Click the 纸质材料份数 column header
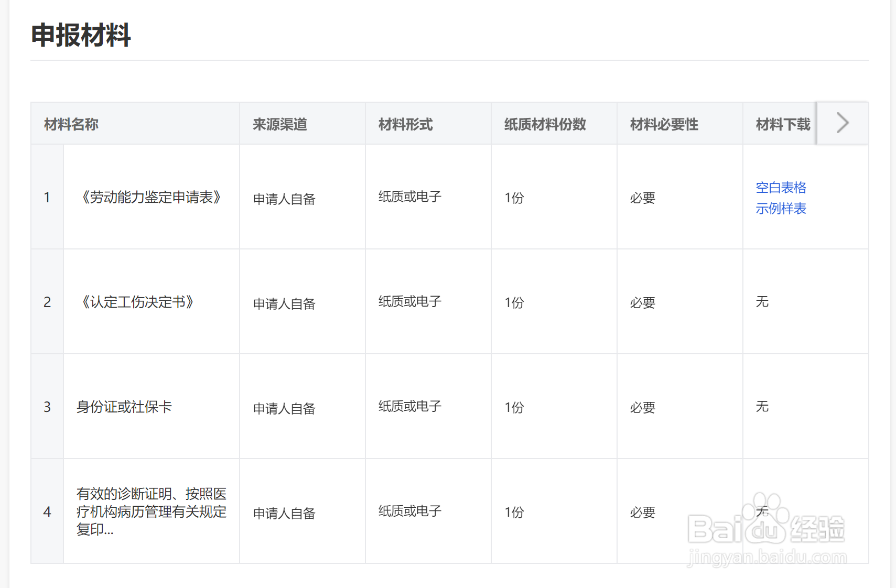 (x=544, y=124)
